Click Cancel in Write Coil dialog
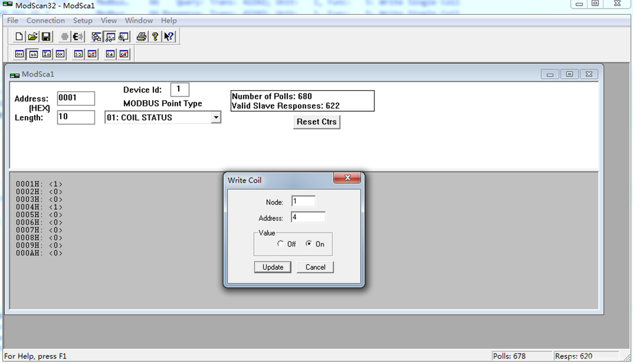This screenshot has width=633, height=364. pos(315,267)
